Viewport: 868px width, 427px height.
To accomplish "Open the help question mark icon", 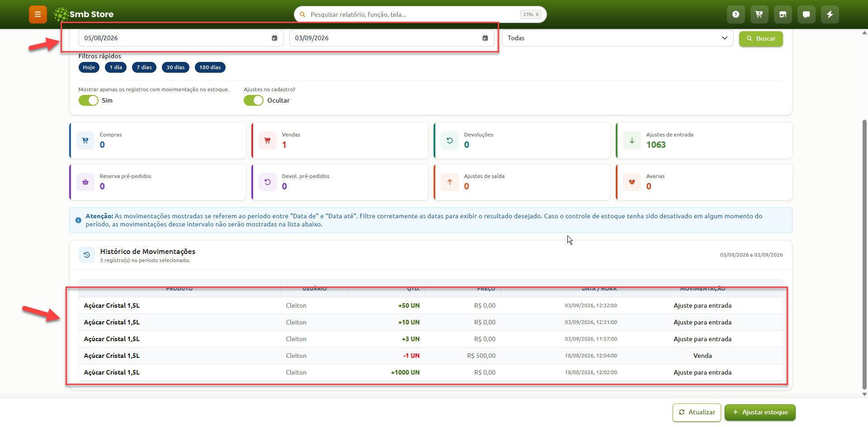I will pos(736,14).
